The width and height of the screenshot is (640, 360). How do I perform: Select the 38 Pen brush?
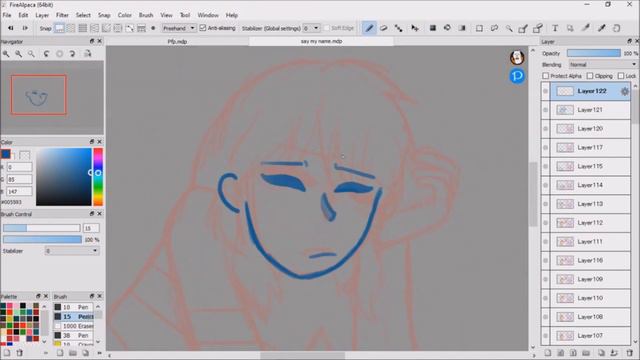click(x=73, y=335)
